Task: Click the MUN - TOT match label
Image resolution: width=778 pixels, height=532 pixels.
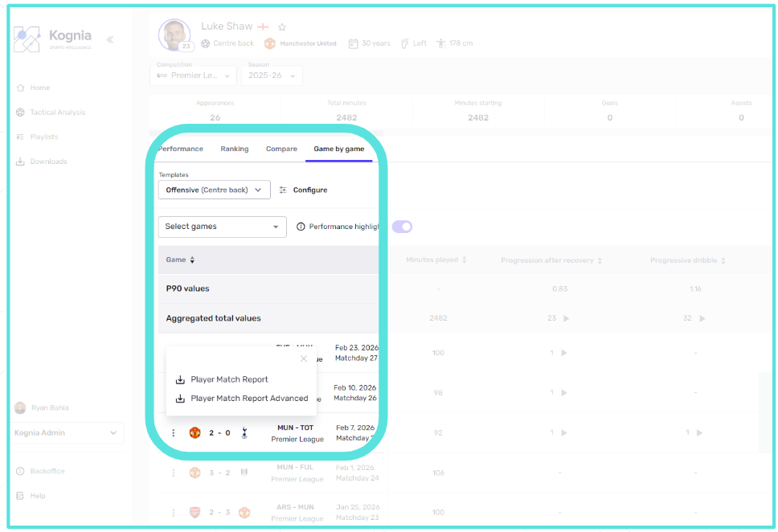Action: pyautogui.click(x=295, y=428)
